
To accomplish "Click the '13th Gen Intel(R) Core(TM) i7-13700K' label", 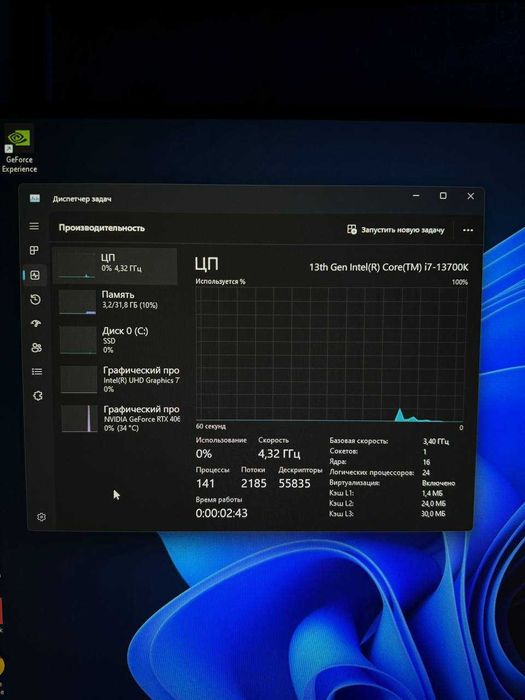I will click(x=389, y=267).
